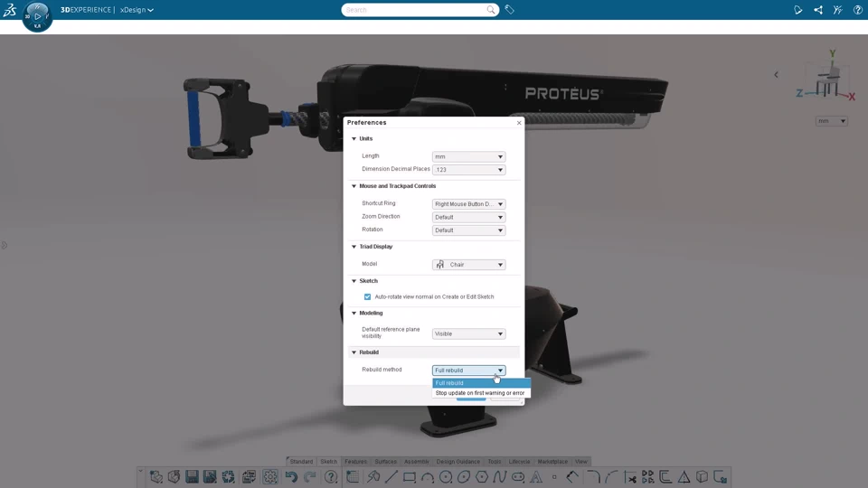Open the 3DEXPERIENCE compass
Viewport: 868px width, 488px height.
[x=37, y=16]
